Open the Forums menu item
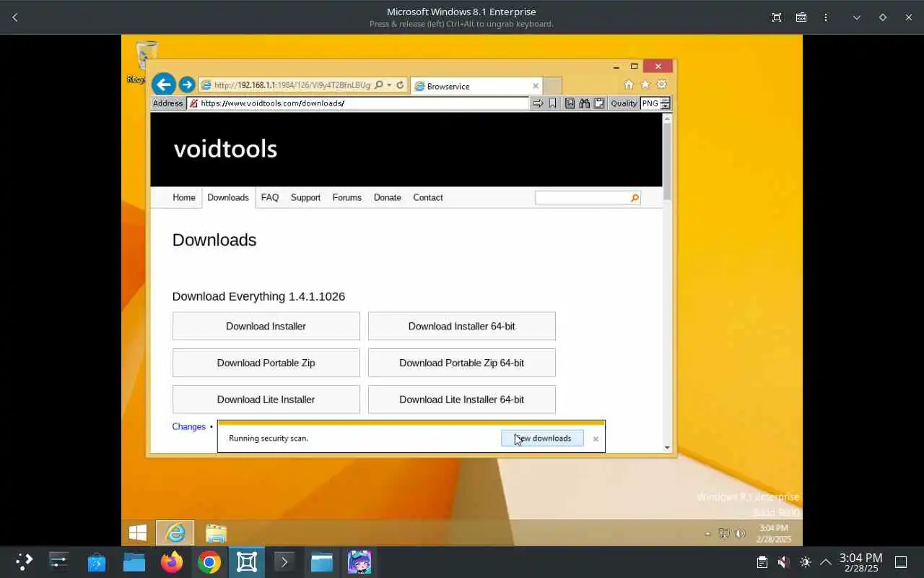The image size is (924, 578). coord(347,197)
